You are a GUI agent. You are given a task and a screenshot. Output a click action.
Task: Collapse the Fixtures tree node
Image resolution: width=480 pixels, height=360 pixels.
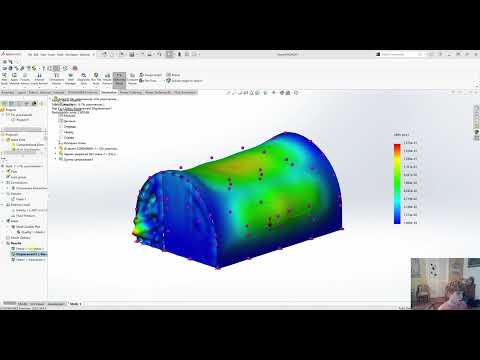[x=3, y=193]
